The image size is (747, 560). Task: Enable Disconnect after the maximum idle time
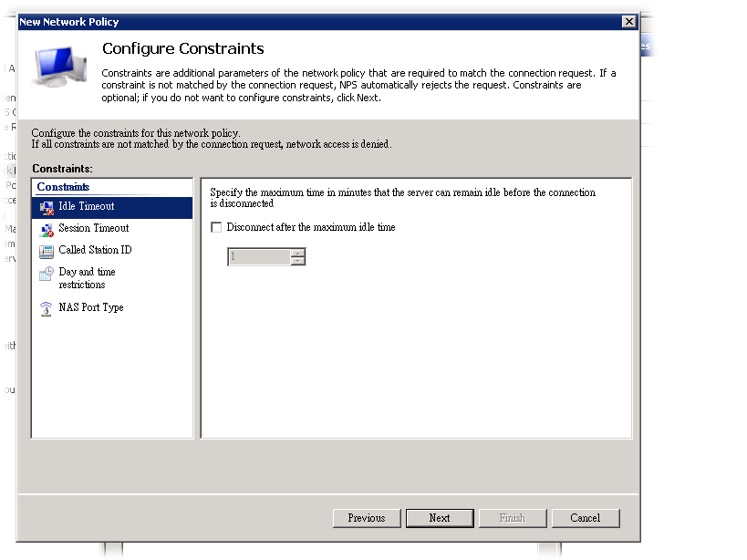pyautogui.click(x=216, y=228)
